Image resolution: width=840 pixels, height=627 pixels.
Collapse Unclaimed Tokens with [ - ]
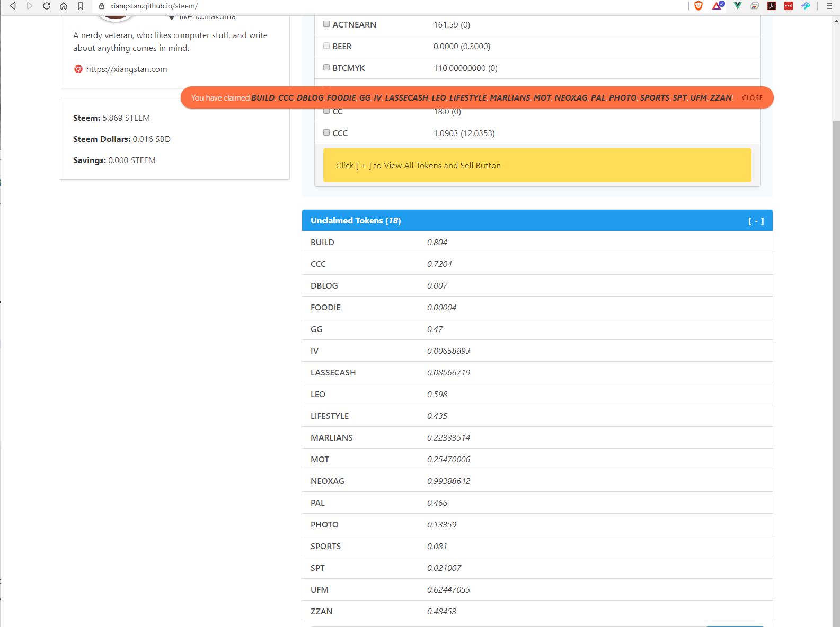(756, 221)
